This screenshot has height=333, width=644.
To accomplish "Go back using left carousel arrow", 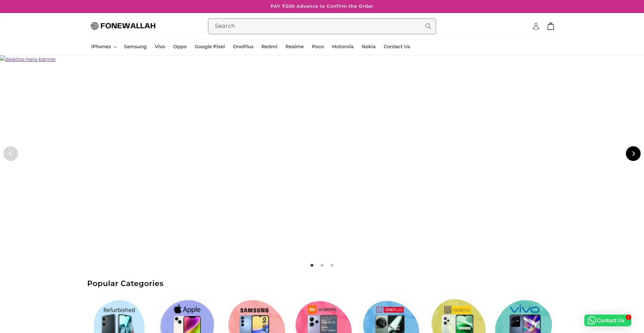I will 11,153.
